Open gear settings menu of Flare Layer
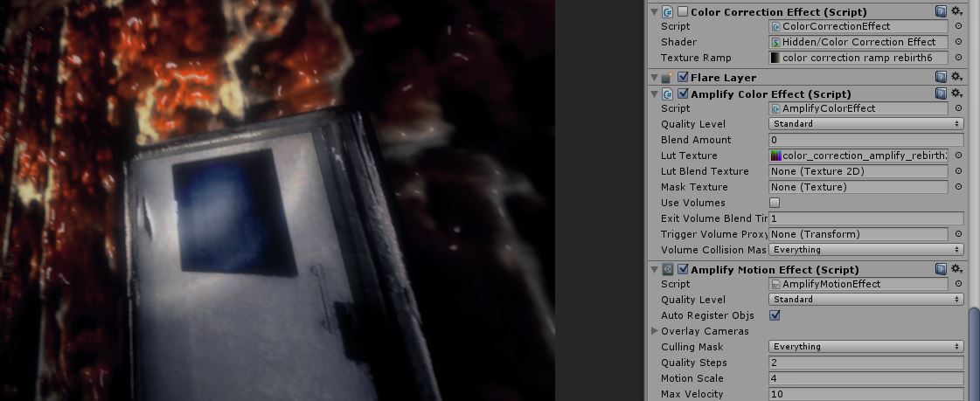The height and width of the screenshot is (401, 980). coord(957,77)
